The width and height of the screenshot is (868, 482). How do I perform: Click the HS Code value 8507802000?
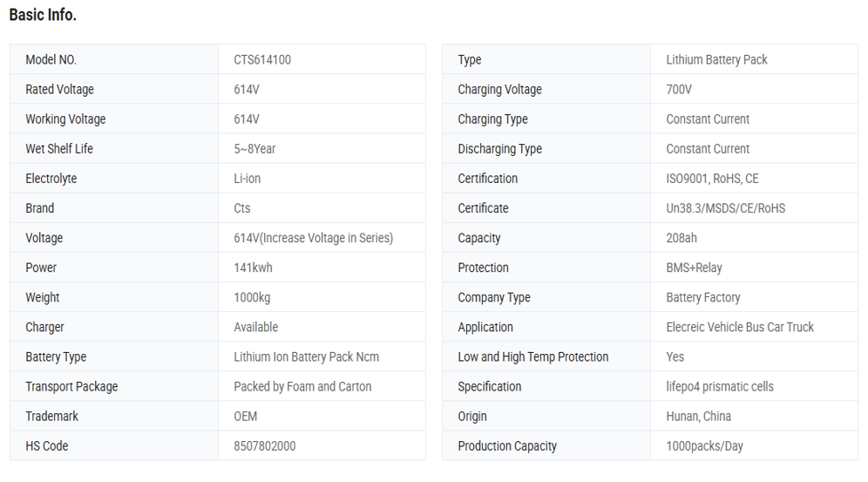tap(264, 445)
